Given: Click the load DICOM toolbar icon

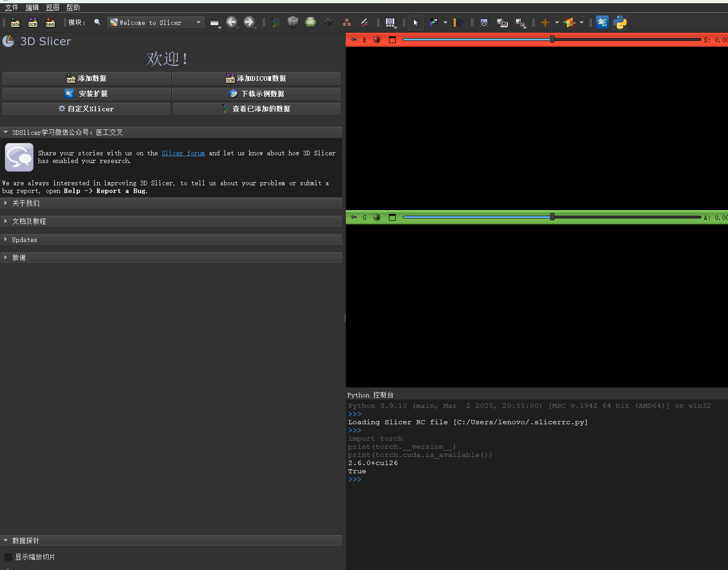Looking at the screenshot, I should tap(33, 22).
